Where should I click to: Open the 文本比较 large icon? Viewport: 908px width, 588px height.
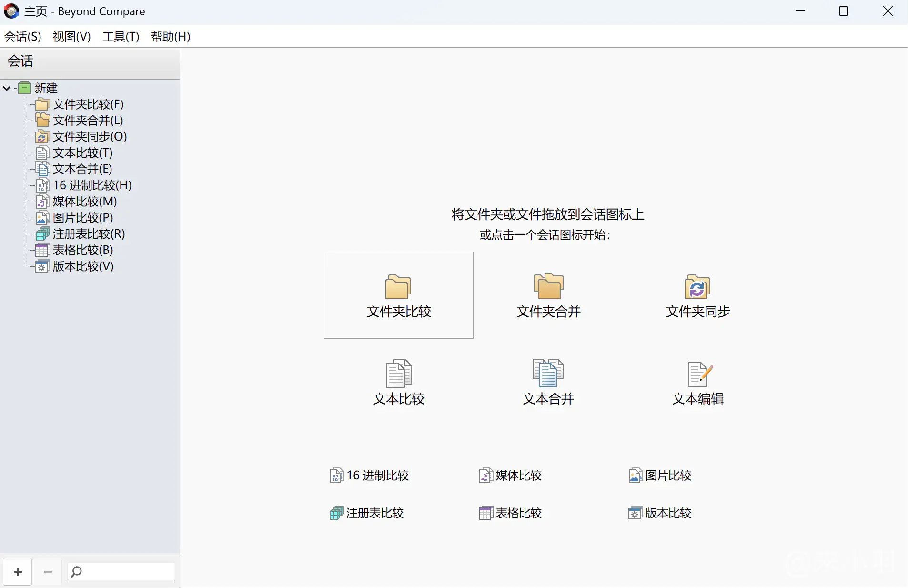point(398,382)
